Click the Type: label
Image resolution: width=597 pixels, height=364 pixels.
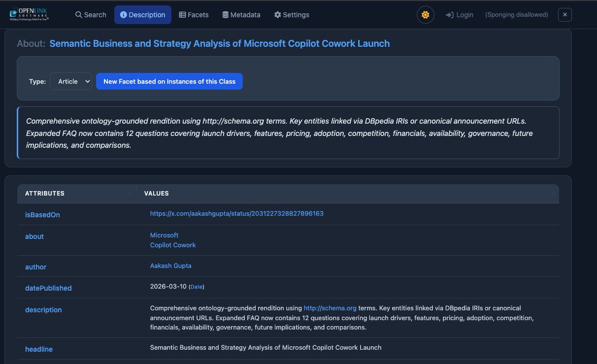tap(37, 82)
